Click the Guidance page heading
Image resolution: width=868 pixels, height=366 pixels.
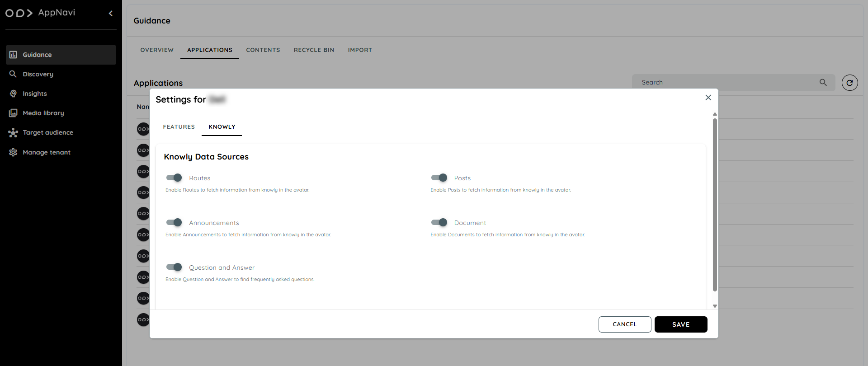click(x=152, y=21)
